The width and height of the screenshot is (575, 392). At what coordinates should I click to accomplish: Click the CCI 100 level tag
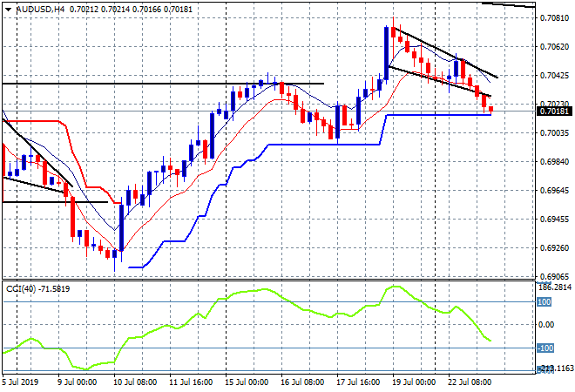[x=545, y=302]
